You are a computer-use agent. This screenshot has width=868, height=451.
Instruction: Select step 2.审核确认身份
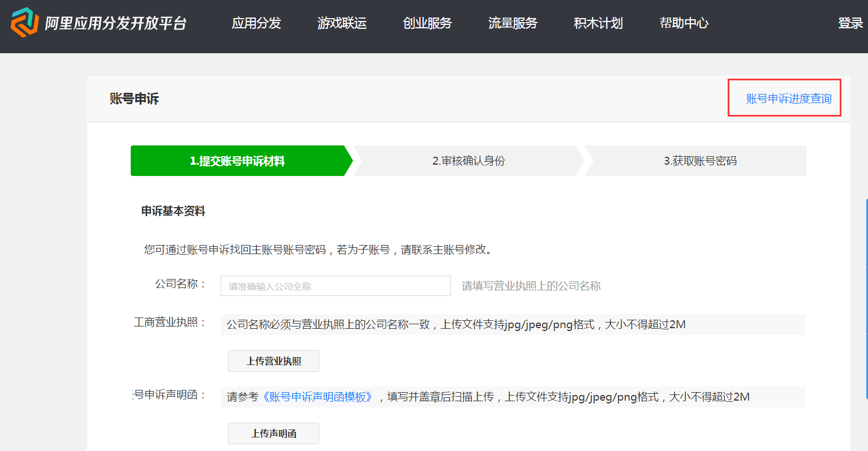coord(469,161)
